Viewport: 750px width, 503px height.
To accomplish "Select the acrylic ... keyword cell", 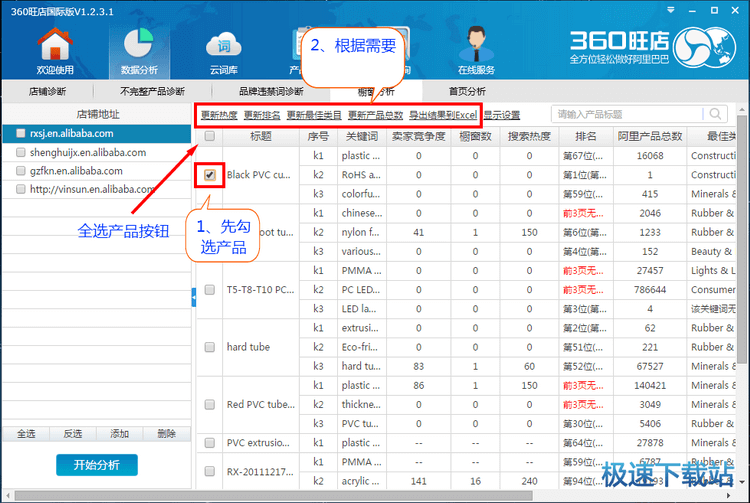I will tap(362, 481).
